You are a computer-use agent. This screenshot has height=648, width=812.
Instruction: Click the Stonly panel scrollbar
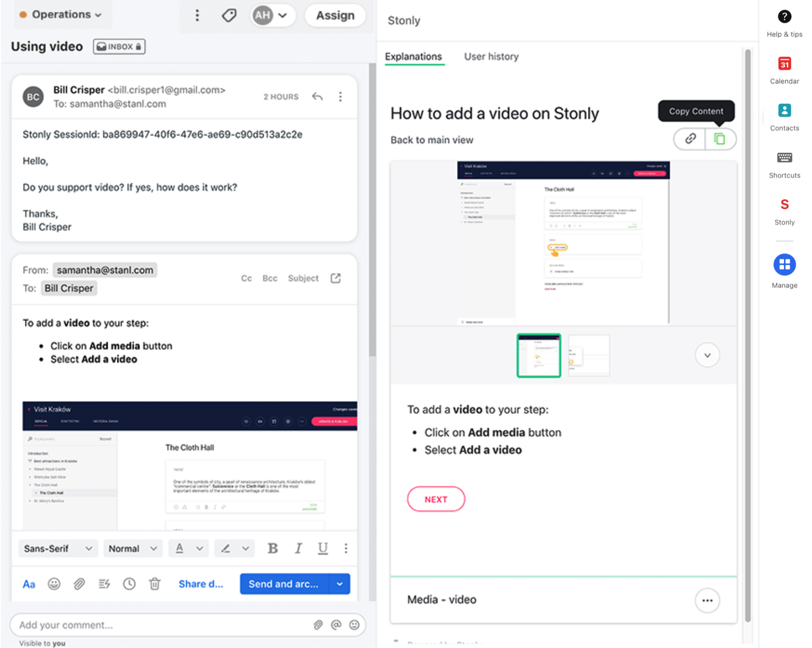click(748, 336)
